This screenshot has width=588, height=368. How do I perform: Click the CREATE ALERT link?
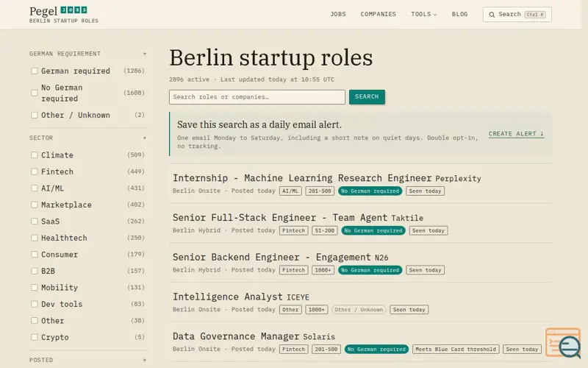[x=516, y=134]
